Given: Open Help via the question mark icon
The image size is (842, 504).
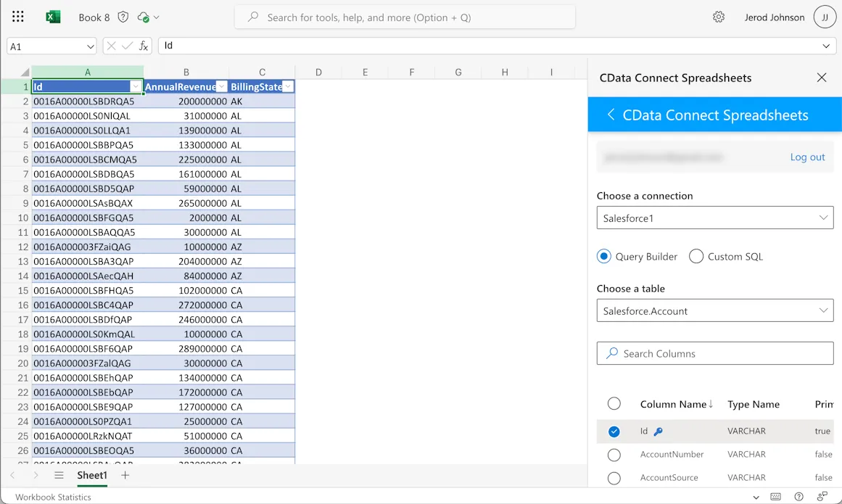Looking at the screenshot, I should point(798,496).
